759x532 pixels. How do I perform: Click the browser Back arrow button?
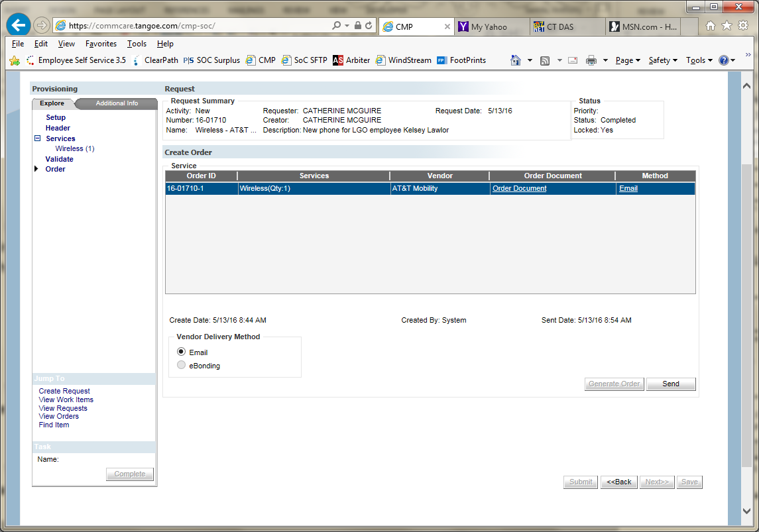19,26
